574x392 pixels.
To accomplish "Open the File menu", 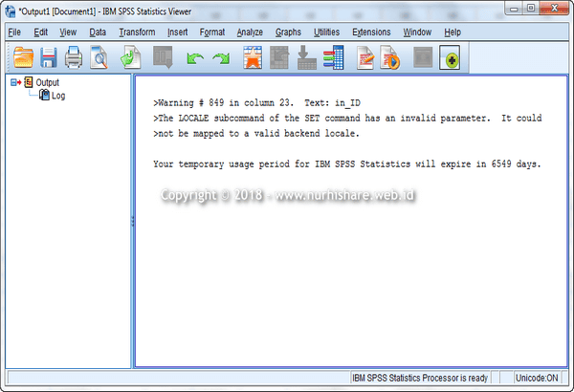I will click(14, 33).
